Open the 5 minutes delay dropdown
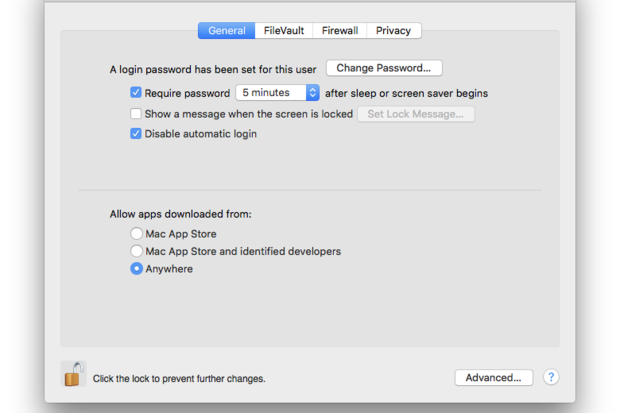 point(278,93)
